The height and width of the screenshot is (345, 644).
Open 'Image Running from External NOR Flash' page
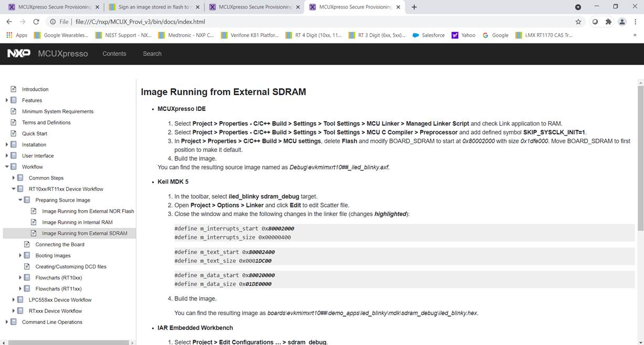[x=88, y=211]
